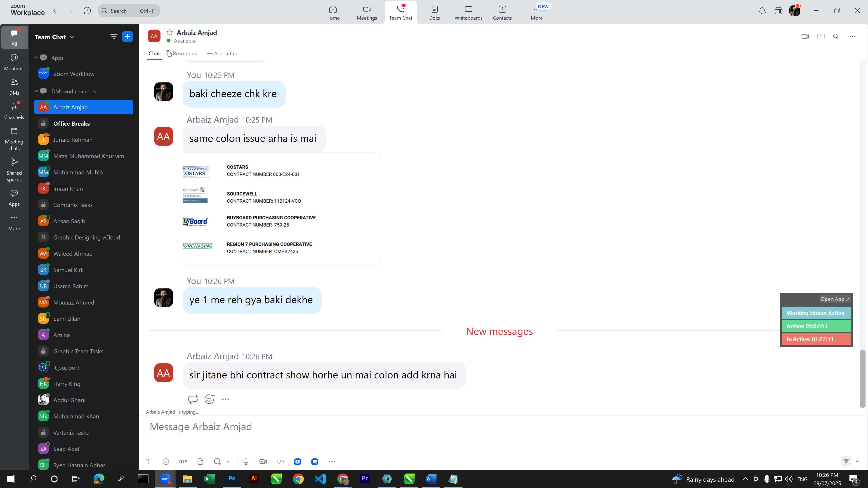Screen dimensions: 868x488
Task: Open the Office Breaks channel
Action: pyautogui.click(x=84, y=124)
